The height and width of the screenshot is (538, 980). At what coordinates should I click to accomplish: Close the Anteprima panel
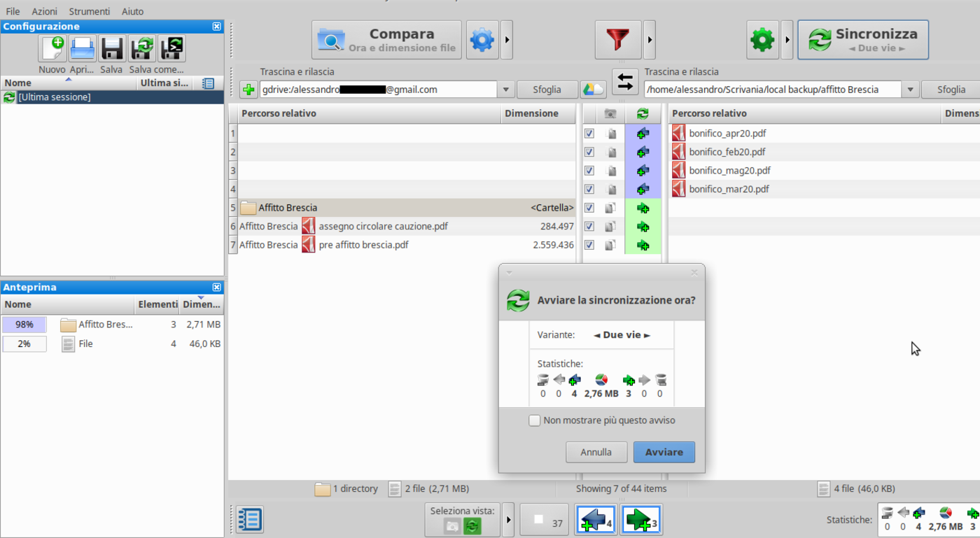click(x=217, y=288)
